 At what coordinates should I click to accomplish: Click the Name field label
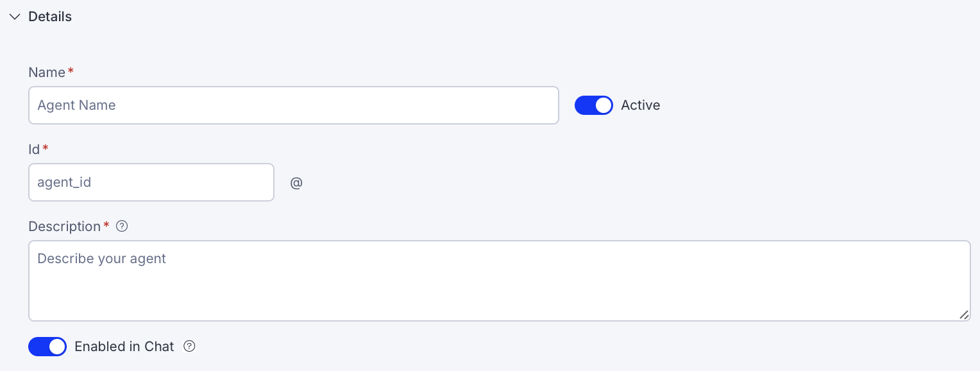[47, 73]
